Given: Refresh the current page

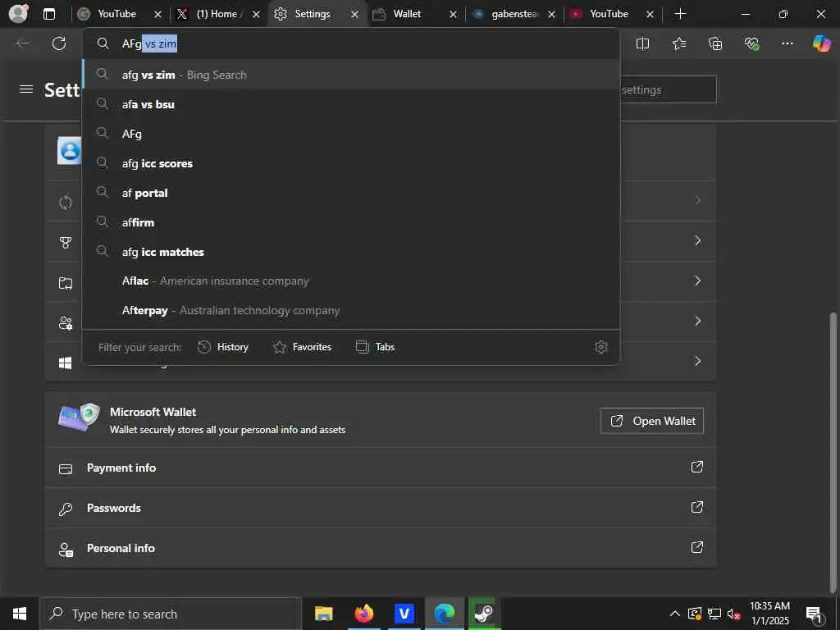Looking at the screenshot, I should 59,43.
